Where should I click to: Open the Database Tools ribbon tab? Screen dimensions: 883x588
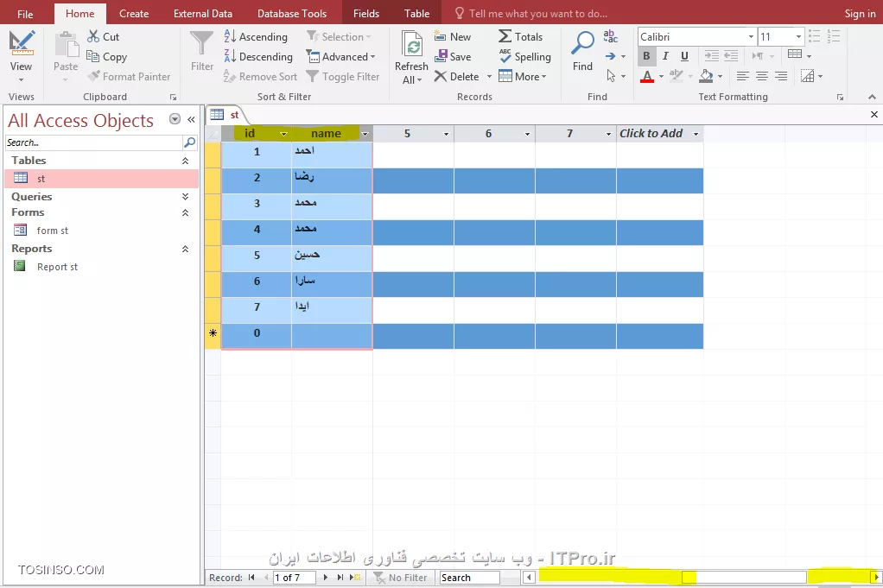tap(292, 13)
